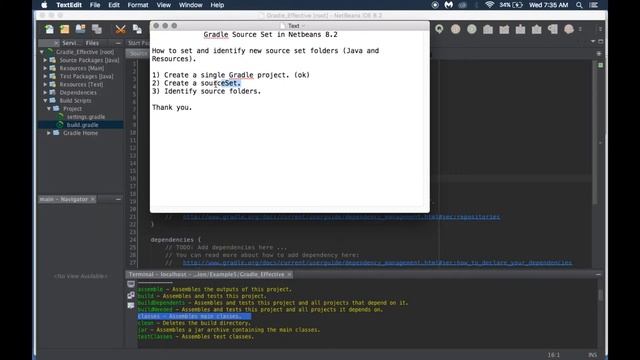Screen dimensions: 640x360
Task: Click the round green Run toolbar icon
Action: tap(472, 29)
